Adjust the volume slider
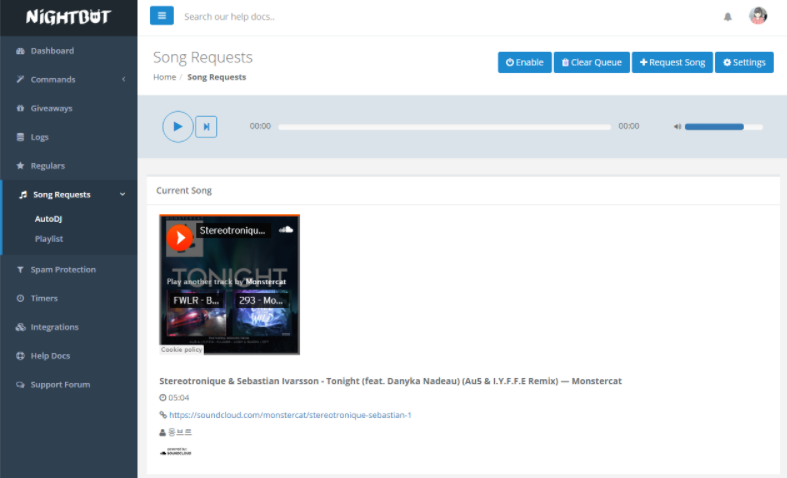Screen dimensions: 787x478 724,127
